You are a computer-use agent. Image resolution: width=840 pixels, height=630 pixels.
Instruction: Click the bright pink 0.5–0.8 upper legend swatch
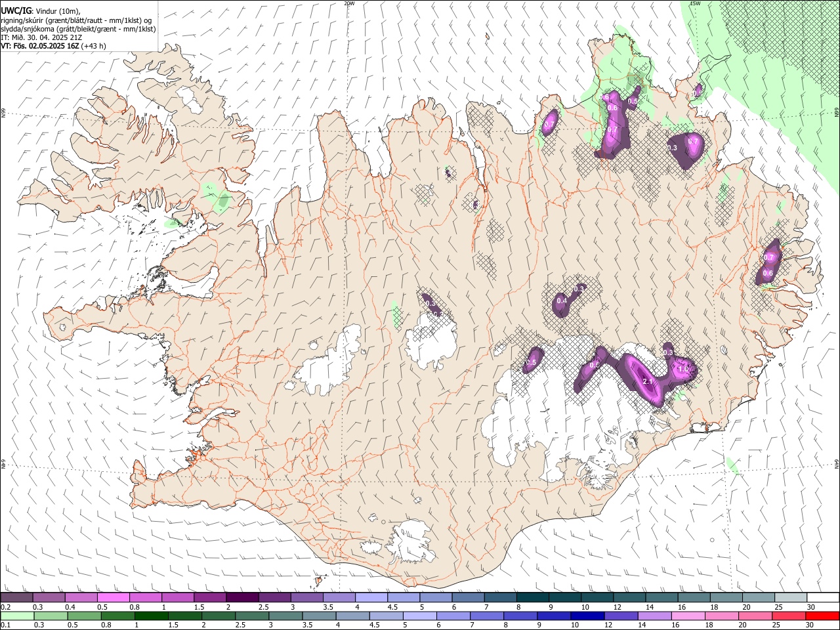[x=114, y=597]
